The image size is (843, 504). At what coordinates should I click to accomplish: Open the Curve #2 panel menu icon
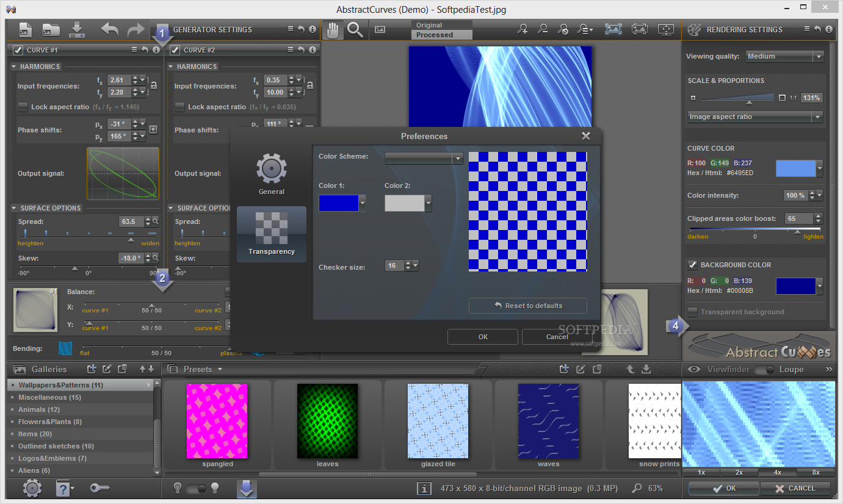point(291,50)
